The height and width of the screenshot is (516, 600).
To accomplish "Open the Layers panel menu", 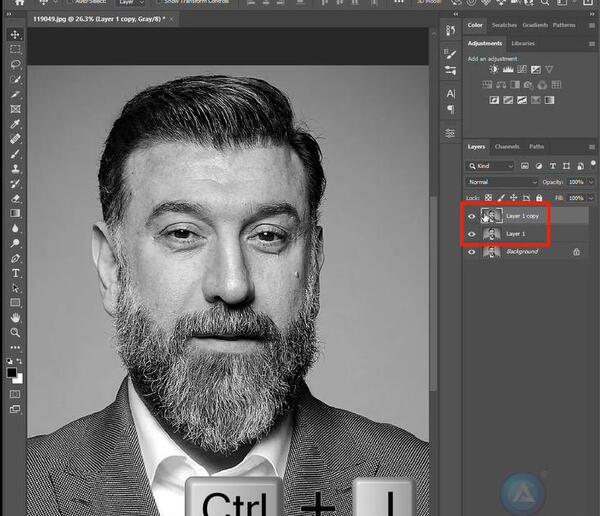I will (x=592, y=147).
